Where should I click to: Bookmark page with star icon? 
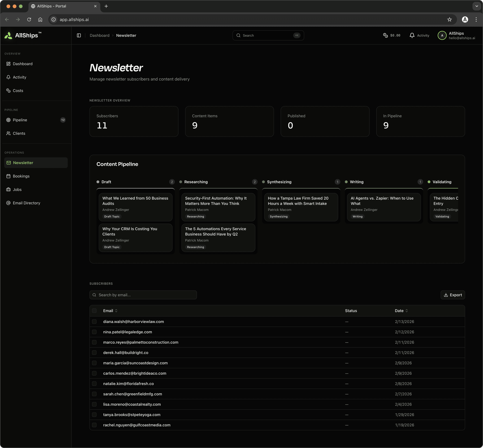449,20
